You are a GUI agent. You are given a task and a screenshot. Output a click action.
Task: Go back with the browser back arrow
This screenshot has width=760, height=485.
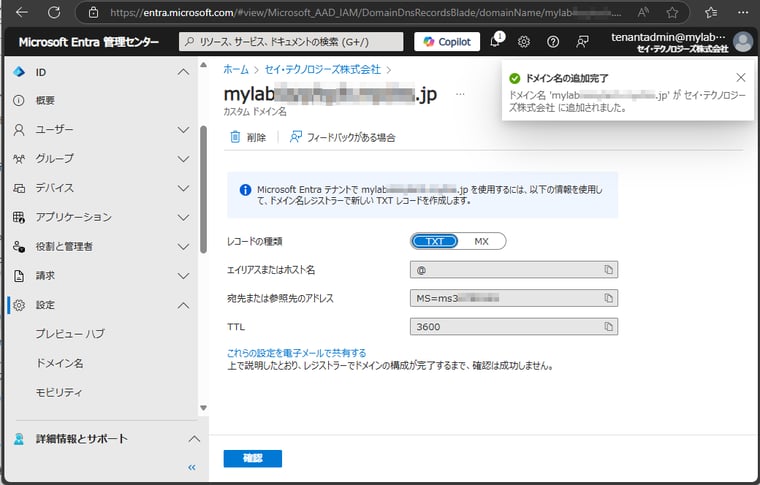pos(22,12)
